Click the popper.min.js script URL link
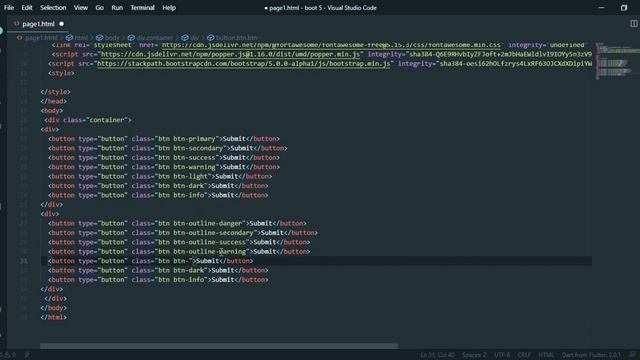 [x=231, y=54]
